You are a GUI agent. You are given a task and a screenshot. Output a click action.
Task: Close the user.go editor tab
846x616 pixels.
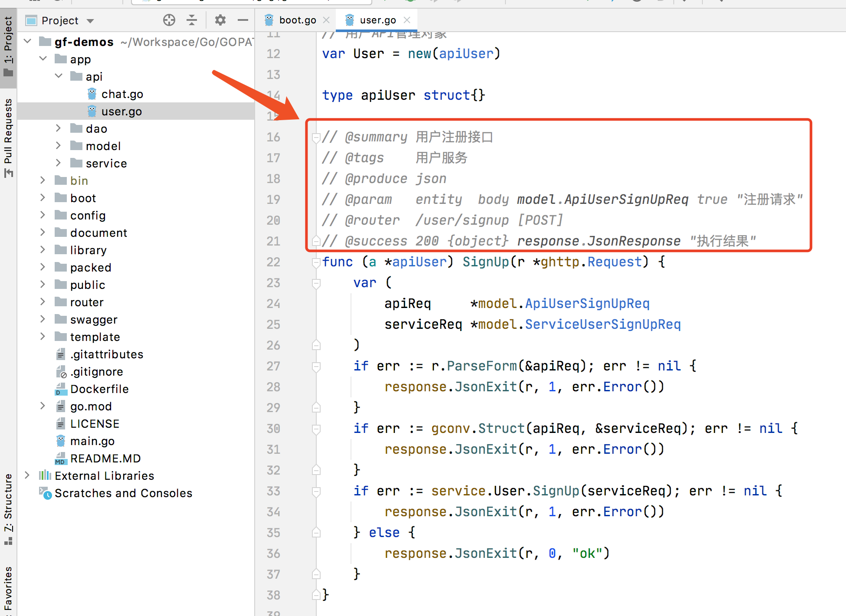pos(407,20)
